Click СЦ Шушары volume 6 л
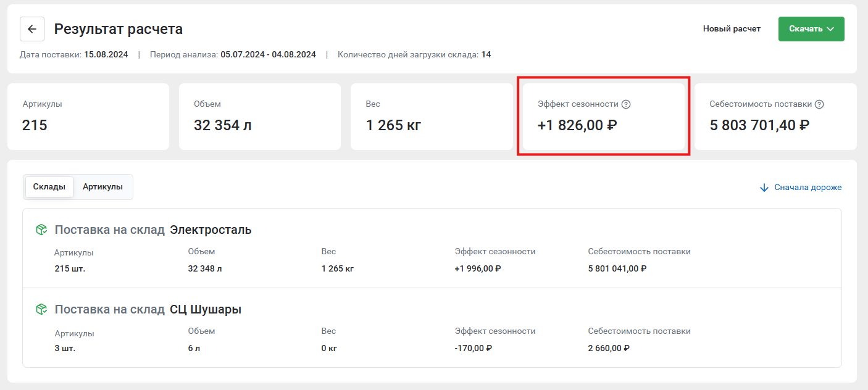 [194, 348]
